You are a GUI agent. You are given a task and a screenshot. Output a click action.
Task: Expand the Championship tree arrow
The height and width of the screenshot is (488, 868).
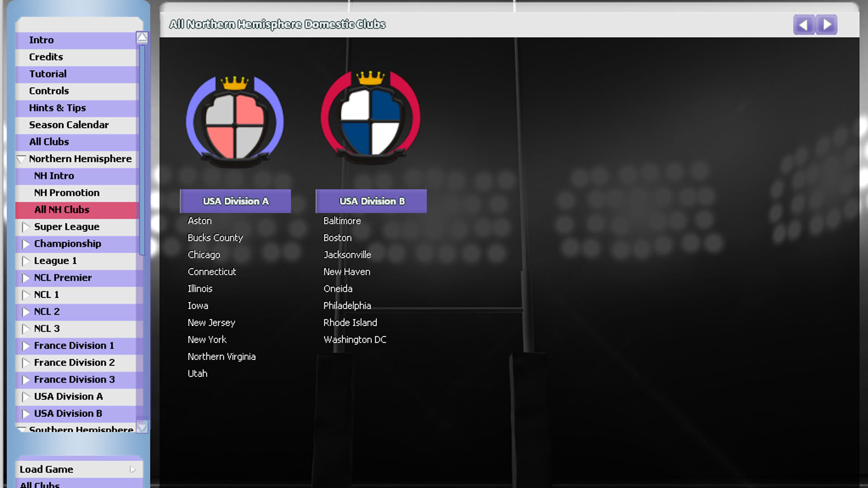pos(26,244)
